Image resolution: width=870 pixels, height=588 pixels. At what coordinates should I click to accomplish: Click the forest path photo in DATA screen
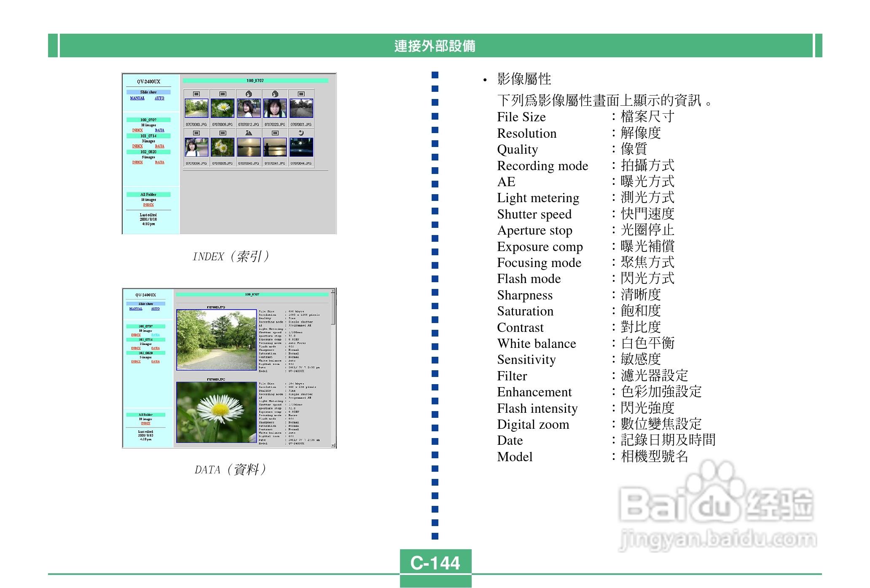click(x=216, y=339)
